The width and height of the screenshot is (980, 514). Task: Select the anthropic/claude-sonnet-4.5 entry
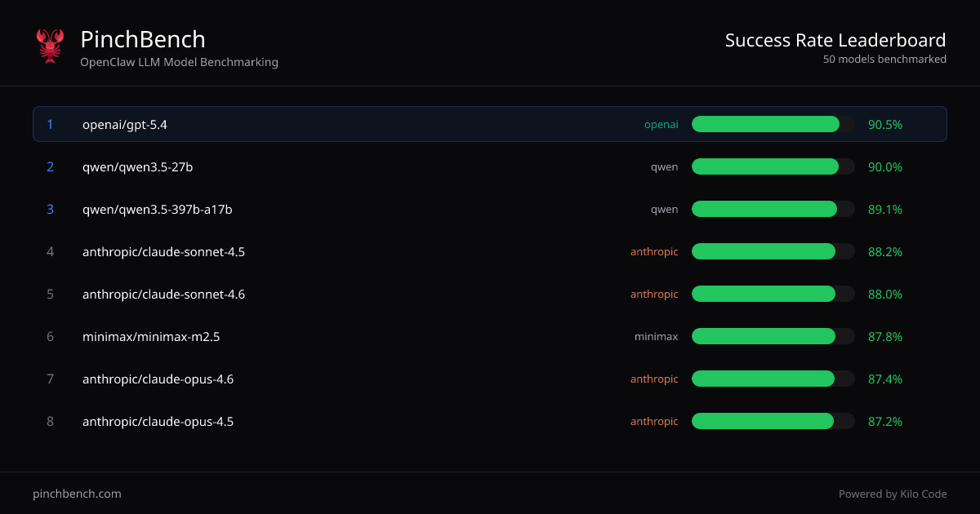163,251
